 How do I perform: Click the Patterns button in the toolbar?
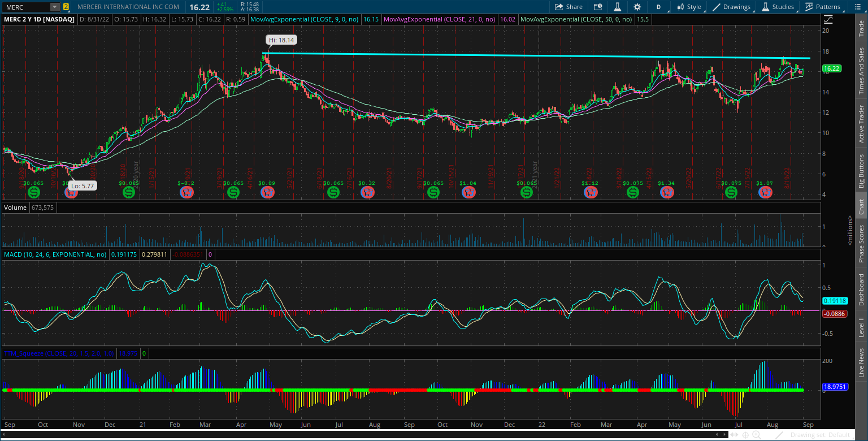click(x=825, y=7)
